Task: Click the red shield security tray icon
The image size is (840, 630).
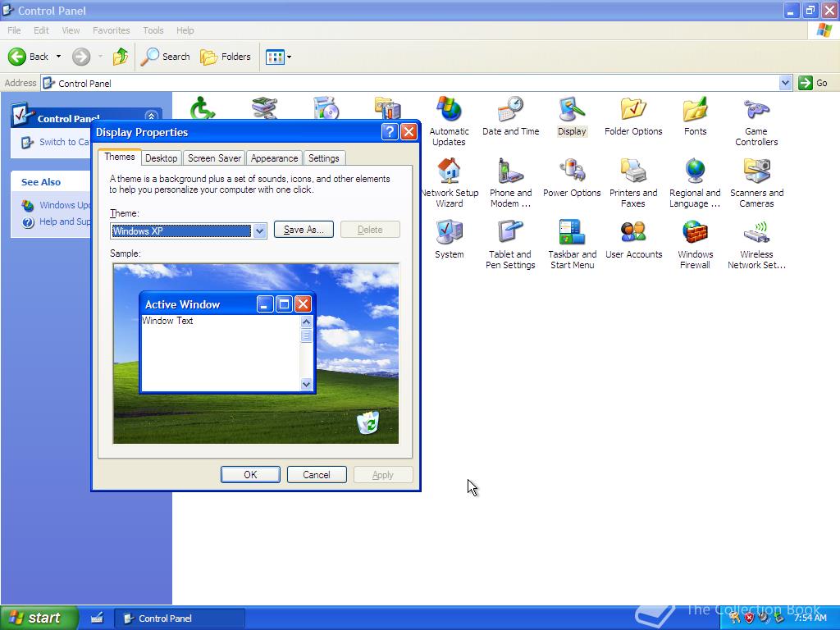Action: click(x=749, y=618)
